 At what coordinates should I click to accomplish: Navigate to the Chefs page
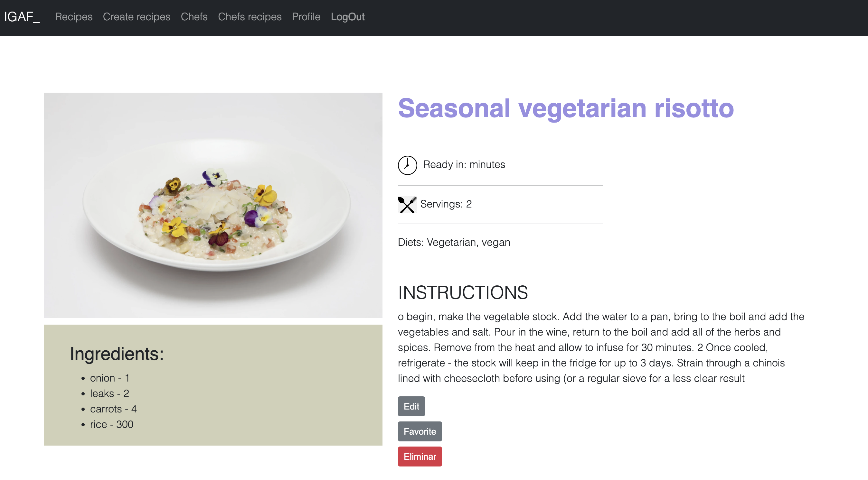click(x=194, y=17)
